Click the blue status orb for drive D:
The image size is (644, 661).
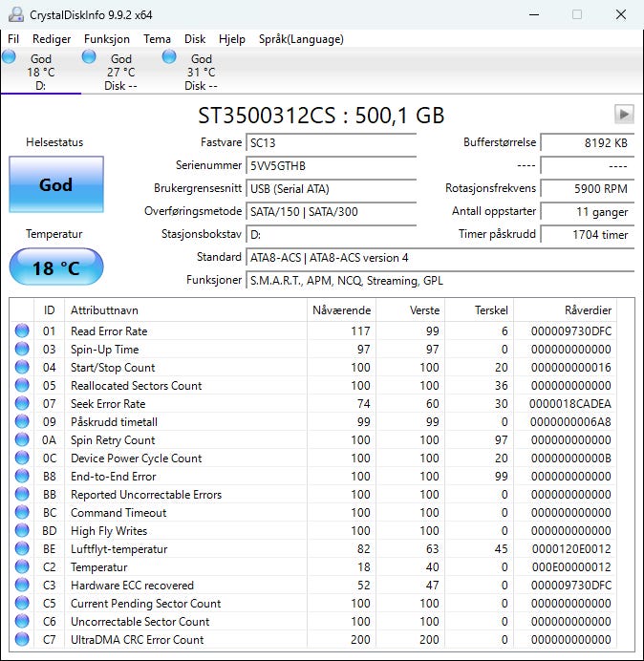pos(9,56)
